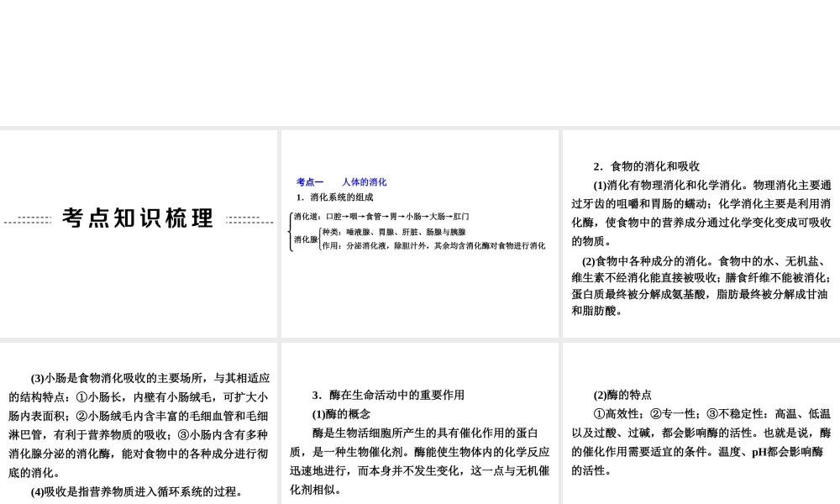Click the line starting ①高效性；②专一性
This screenshot has height=504, width=840.
(x=712, y=414)
